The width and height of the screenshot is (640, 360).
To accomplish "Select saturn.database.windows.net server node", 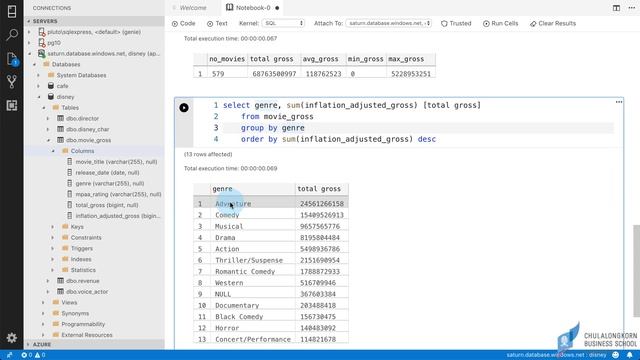I will point(104,53).
